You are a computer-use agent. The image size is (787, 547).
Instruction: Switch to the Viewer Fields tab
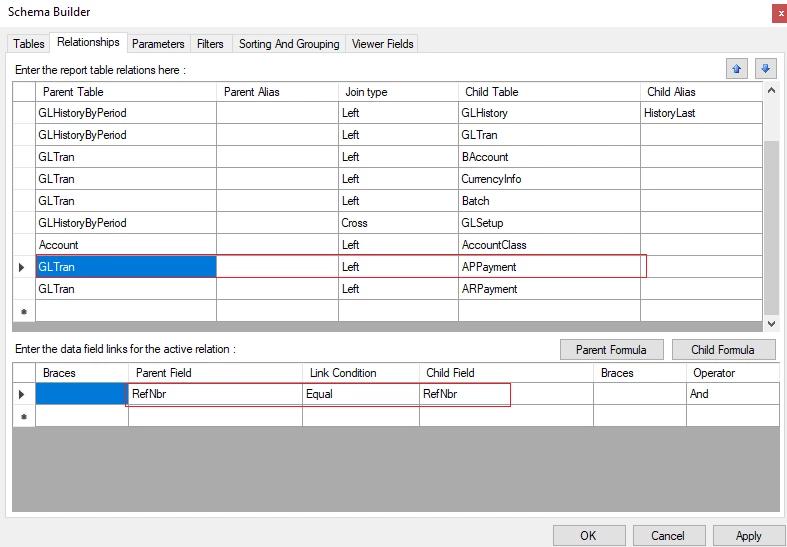click(x=382, y=44)
